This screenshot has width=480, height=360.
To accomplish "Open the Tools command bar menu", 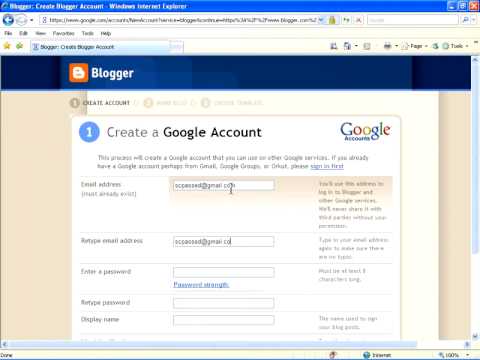I will tap(455, 46).
